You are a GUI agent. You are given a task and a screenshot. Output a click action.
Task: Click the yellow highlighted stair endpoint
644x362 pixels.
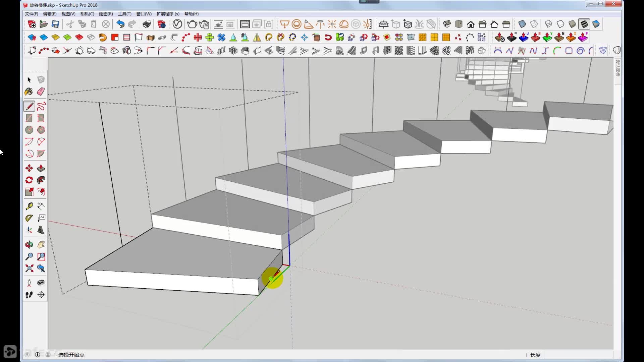271,279
